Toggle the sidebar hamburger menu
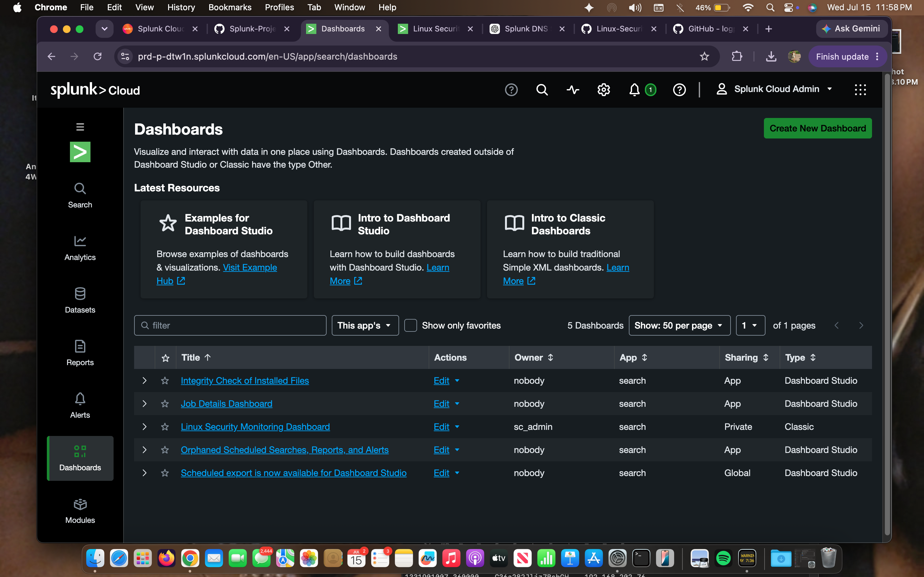This screenshot has width=924, height=577. tap(80, 127)
